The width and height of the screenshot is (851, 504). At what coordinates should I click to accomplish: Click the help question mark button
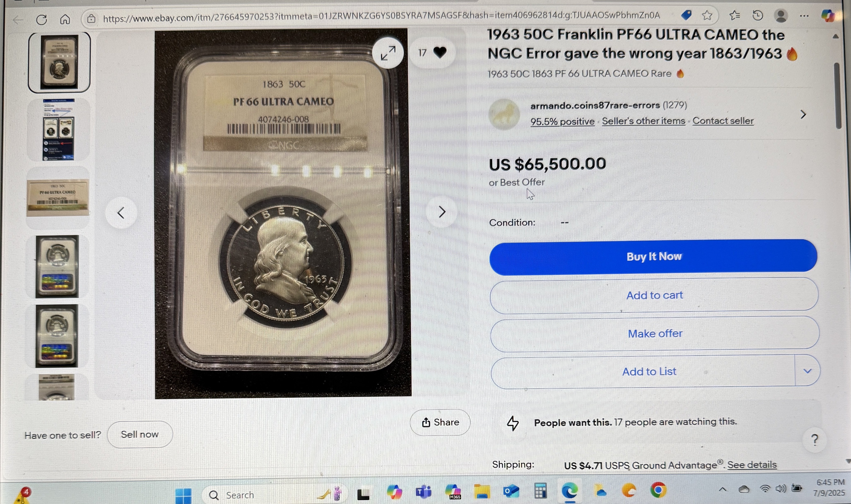[814, 440]
